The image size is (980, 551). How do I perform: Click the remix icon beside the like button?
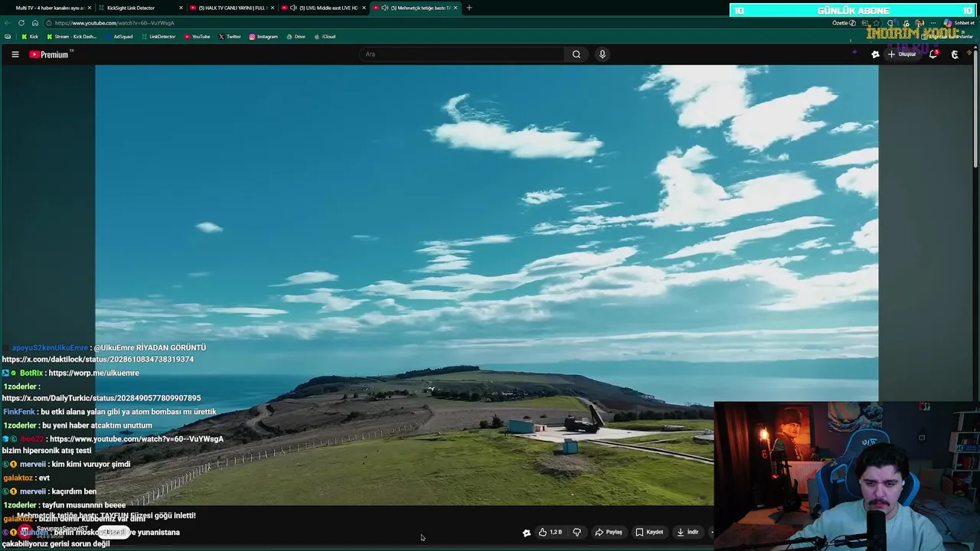(x=527, y=533)
